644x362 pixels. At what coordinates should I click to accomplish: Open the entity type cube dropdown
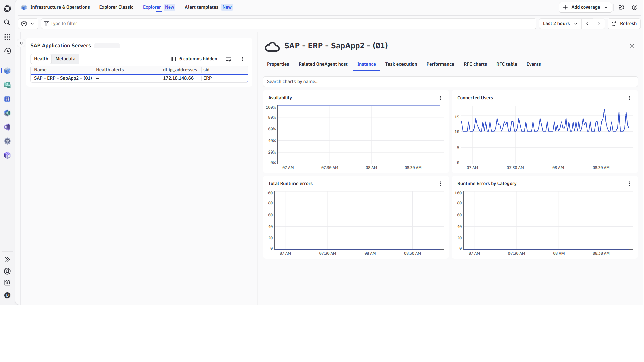pos(28,24)
